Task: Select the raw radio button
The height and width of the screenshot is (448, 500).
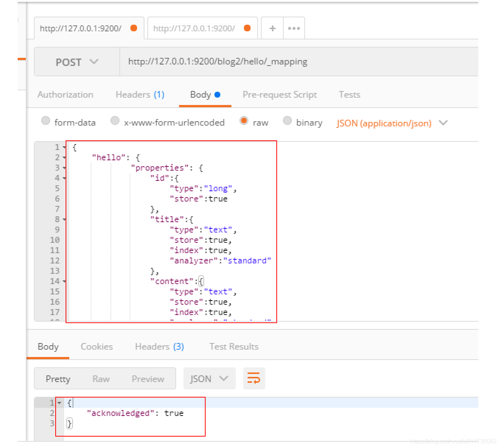Action: pos(244,120)
